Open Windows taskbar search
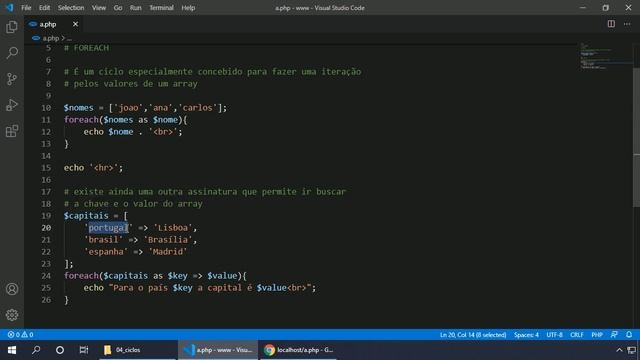Image resolution: width=640 pixels, height=360 pixels. click(36, 350)
